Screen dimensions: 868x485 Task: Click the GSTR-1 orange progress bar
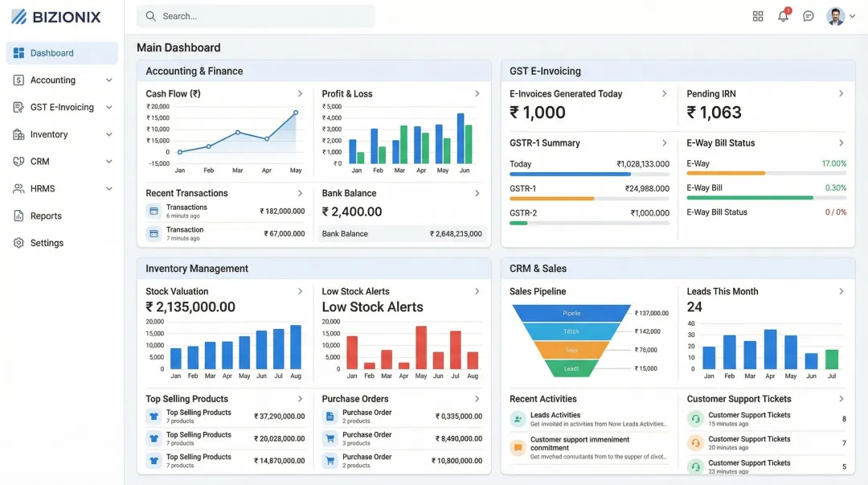(551, 198)
